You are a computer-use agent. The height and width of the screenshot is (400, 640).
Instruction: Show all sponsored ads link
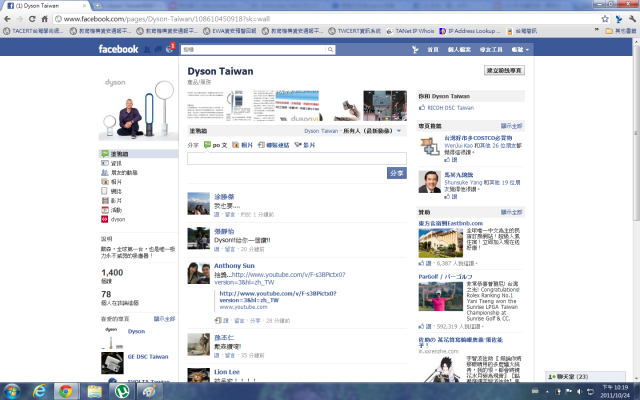coord(511,212)
